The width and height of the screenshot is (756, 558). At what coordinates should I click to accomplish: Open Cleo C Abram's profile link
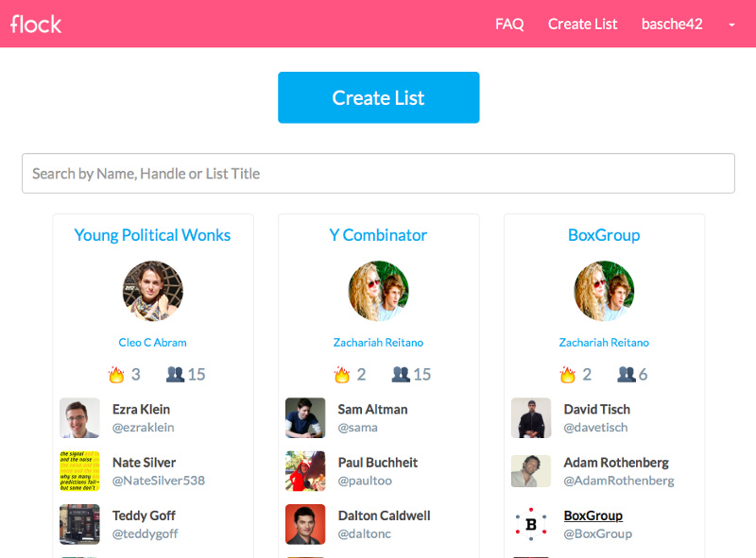coord(152,343)
